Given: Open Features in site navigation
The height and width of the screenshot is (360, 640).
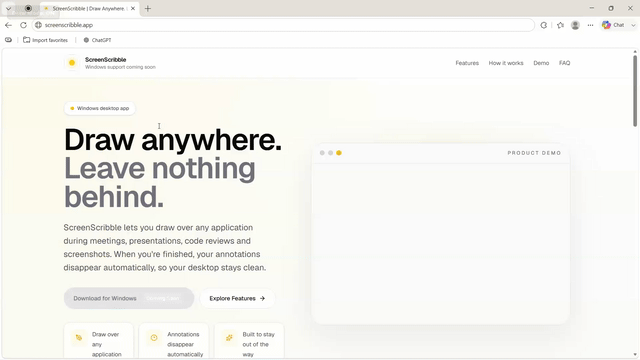Looking at the screenshot, I should point(467,63).
